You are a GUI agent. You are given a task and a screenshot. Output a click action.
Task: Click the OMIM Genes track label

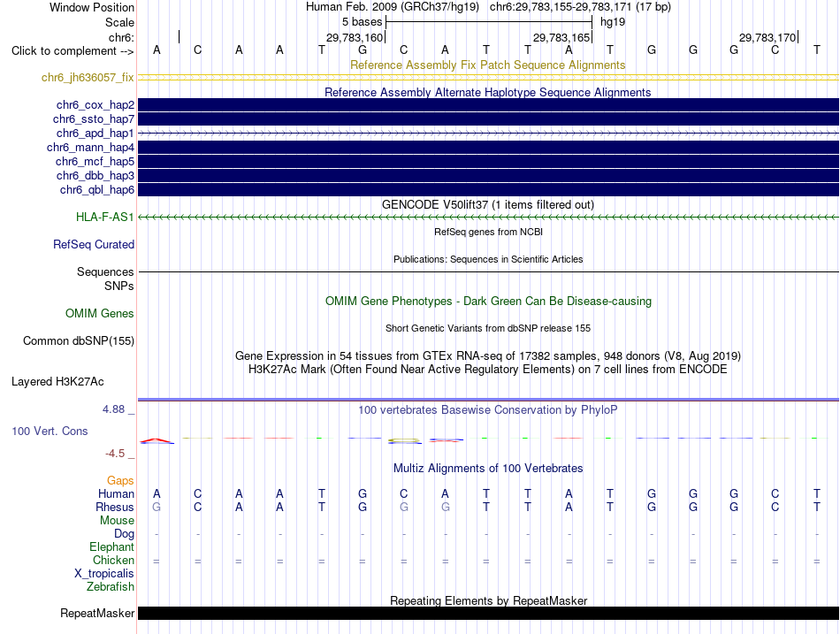click(x=100, y=314)
